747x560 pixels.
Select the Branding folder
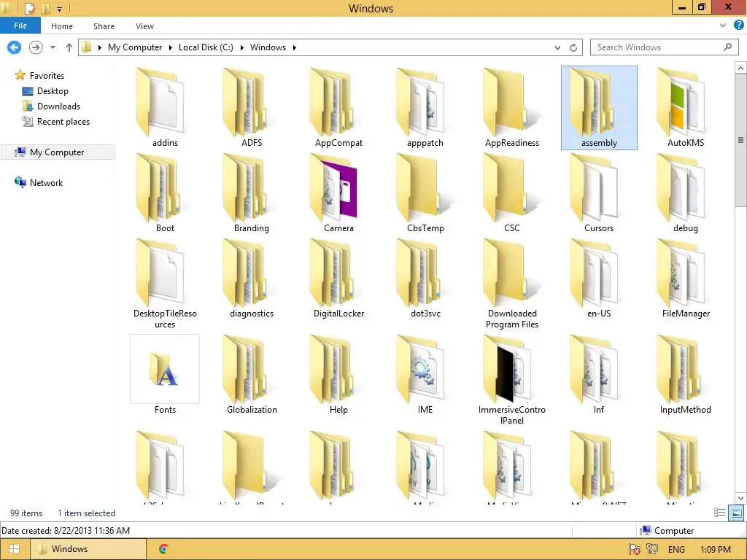click(252, 192)
